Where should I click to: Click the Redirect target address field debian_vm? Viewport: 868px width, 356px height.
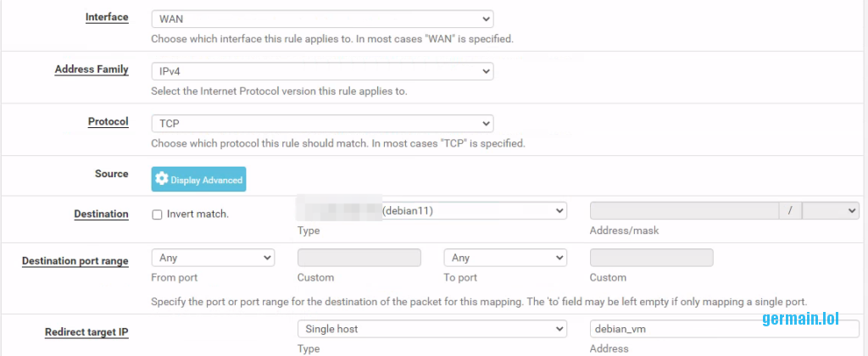point(724,329)
